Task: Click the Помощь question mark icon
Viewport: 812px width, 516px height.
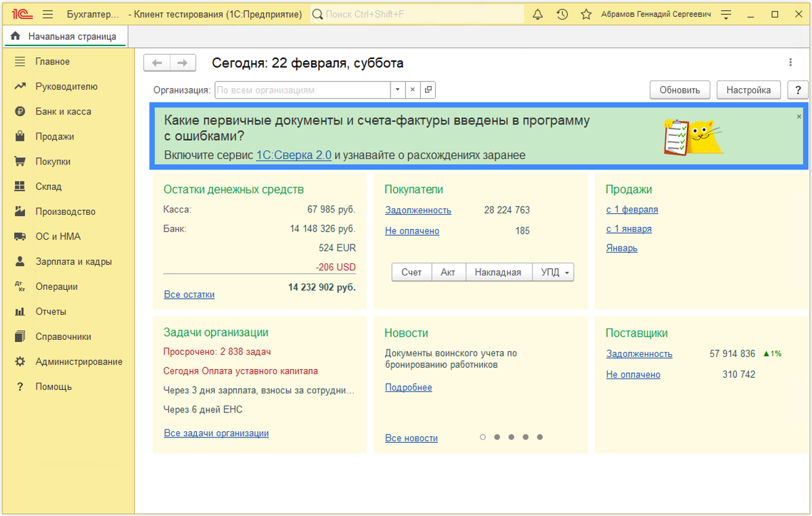Action: point(20,387)
